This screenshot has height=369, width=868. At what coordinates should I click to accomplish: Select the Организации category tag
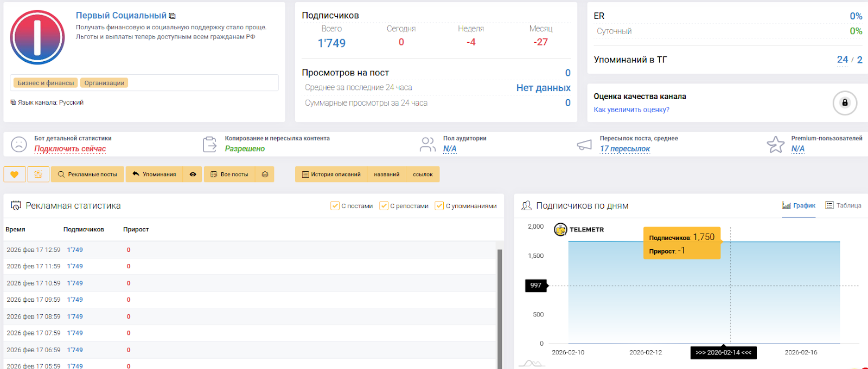click(104, 83)
